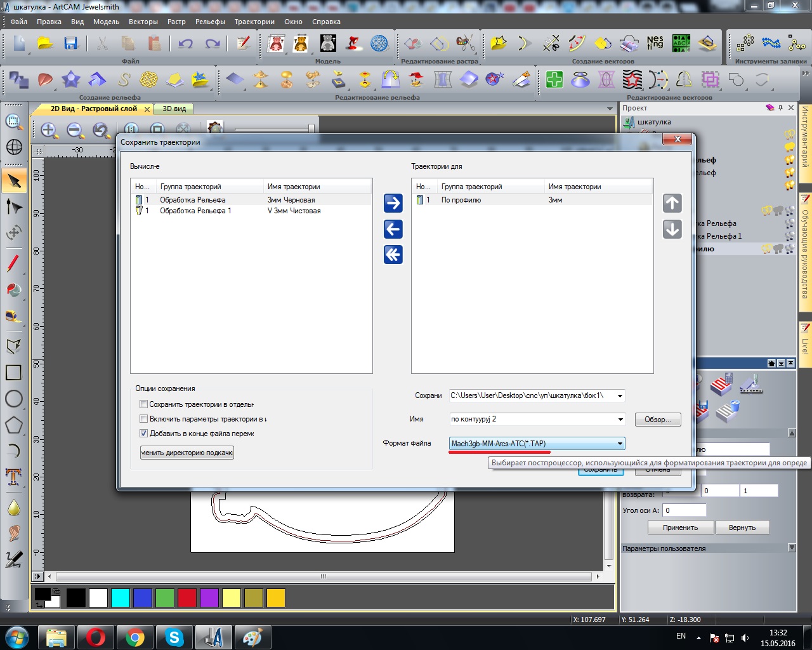Click the red desk lamp icon in Модель
The height and width of the screenshot is (650, 812).
[353, 43]
